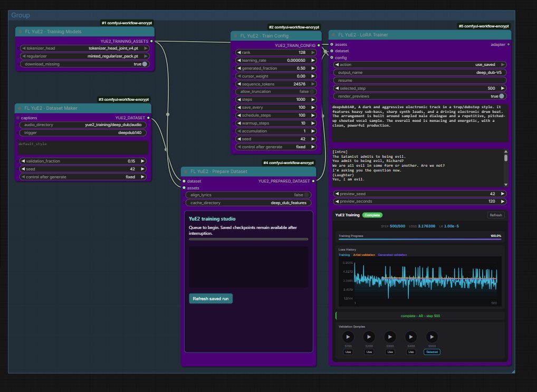Open the action dropdown set to use_saved
The width and height of the screenshot is (537, 392).
coord(420,64)
